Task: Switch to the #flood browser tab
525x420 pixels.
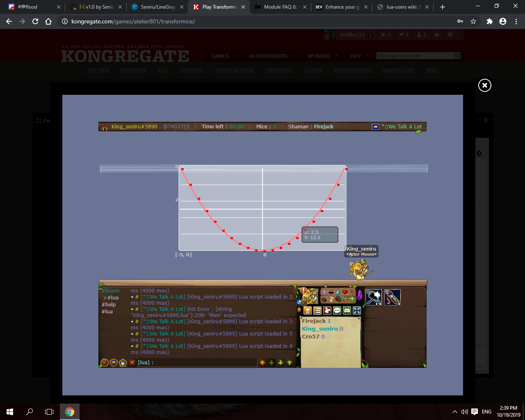Action: (34, 7)
